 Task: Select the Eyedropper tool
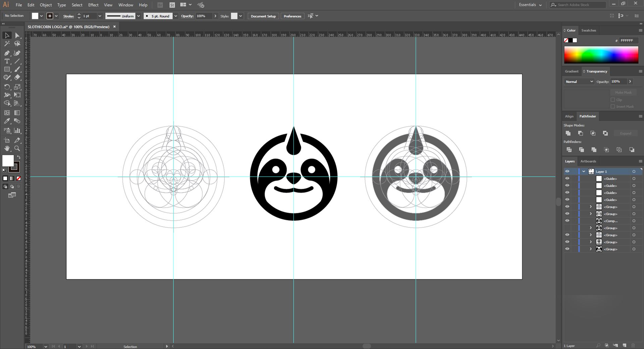pyautogui.click(x=7, y=121)
